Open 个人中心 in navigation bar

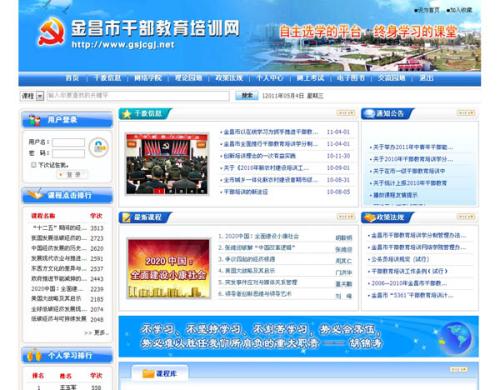pyautogui.click(x=270, y=78)
